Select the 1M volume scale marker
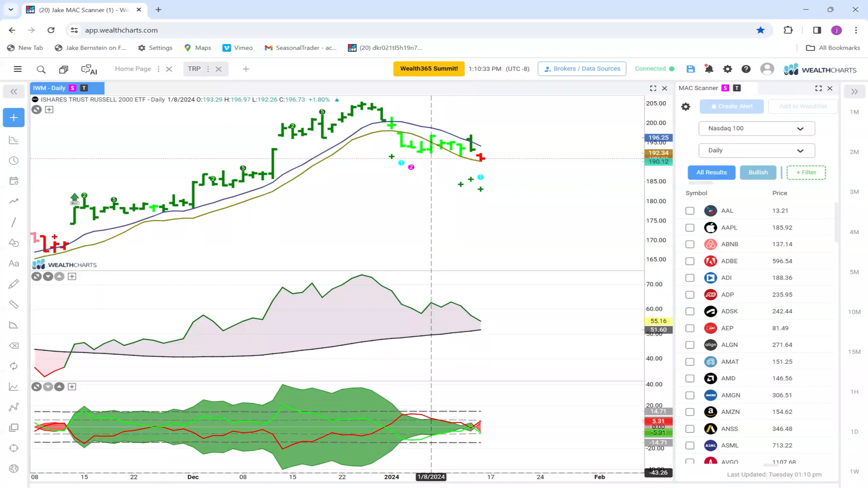 click(854, 112)
